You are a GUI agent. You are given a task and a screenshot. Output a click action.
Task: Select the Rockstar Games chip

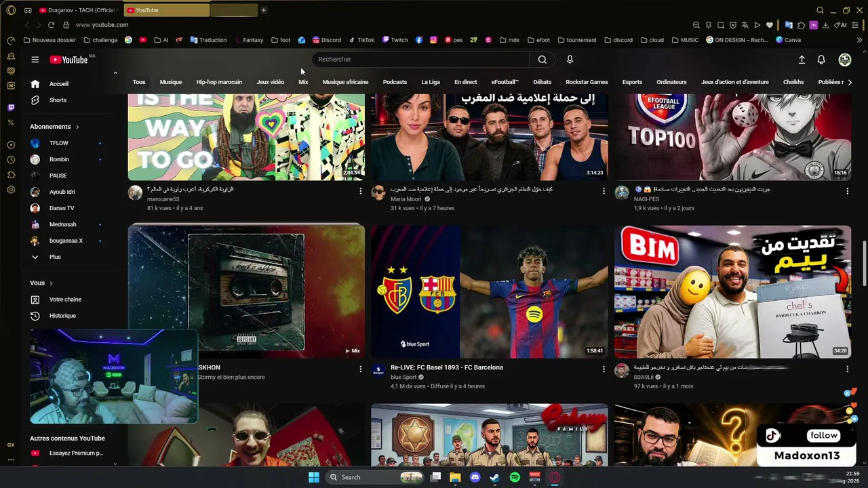pos(587,83)
